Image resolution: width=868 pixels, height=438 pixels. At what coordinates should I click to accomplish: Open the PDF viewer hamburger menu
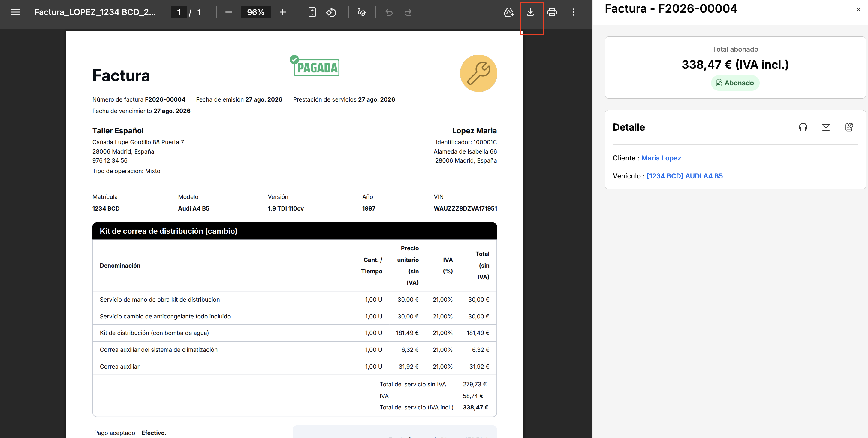(x=15, y=12)
